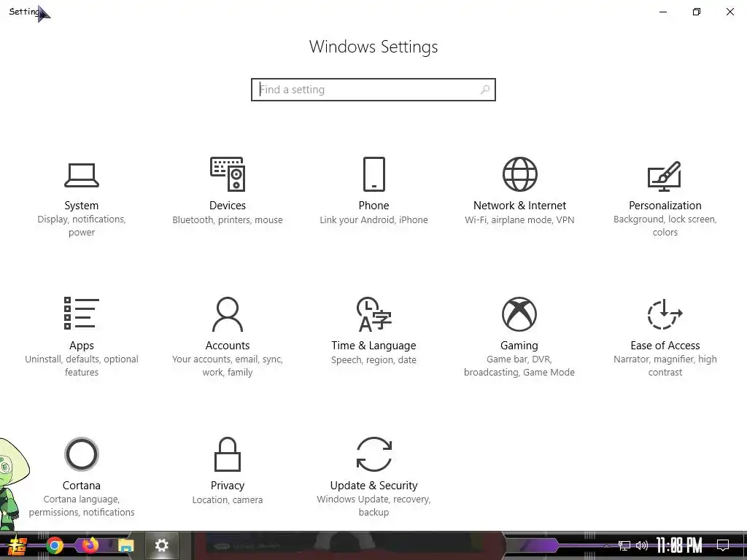This screenshot has height=560, width=747.
Task: Open Gaming Xbox logo icon
Action: (x=519, y=314)
